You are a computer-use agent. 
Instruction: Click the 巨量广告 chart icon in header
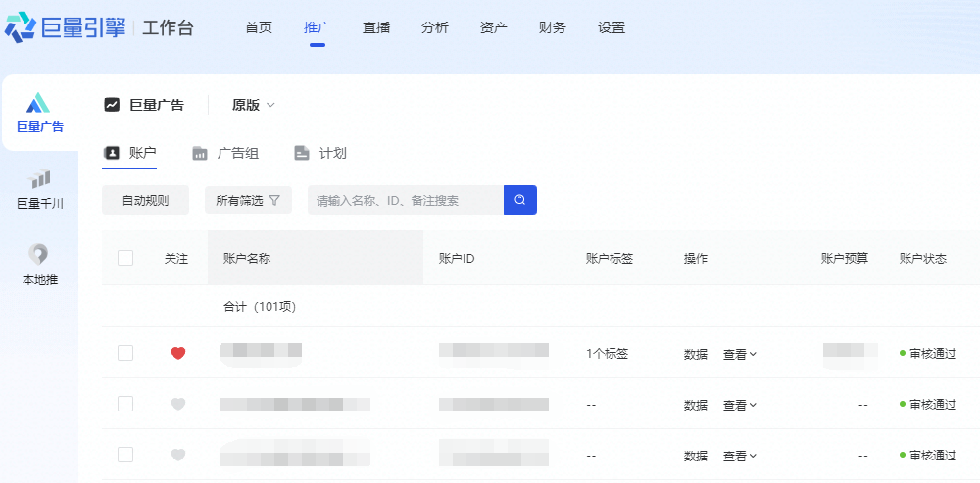(x=112, y=105)
